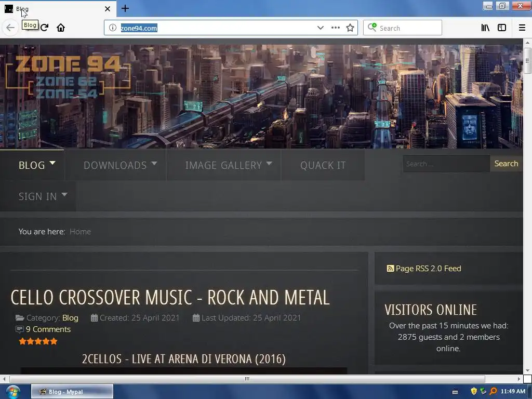The height and width of the screenshot is (399, 532).
Task: Click the Blog - Mypal taskbar button
Action: (x=72, y=392)
